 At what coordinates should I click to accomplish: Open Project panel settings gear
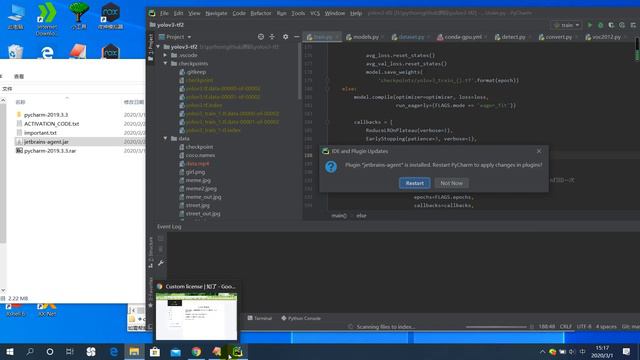(x=285, y=37)
